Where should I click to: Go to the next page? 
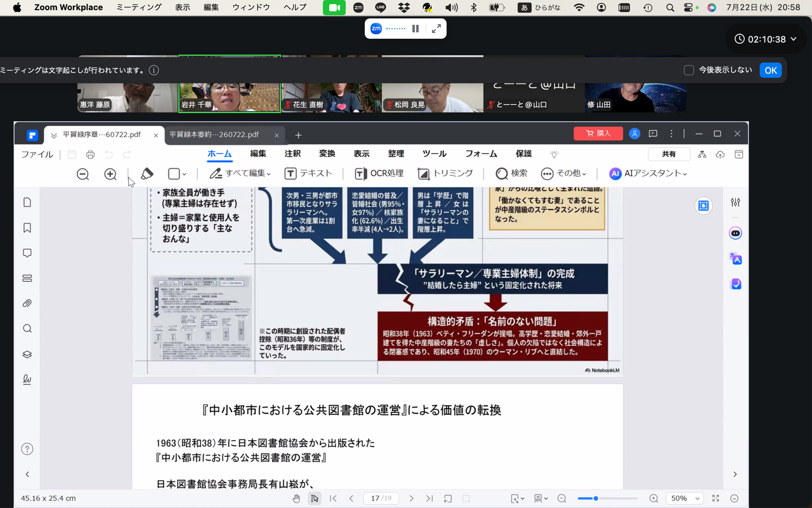[x=411, y=498]
